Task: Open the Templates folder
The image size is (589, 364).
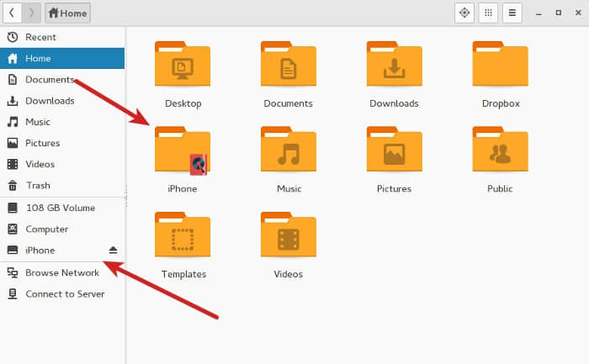Action: (x=183, y=235)
